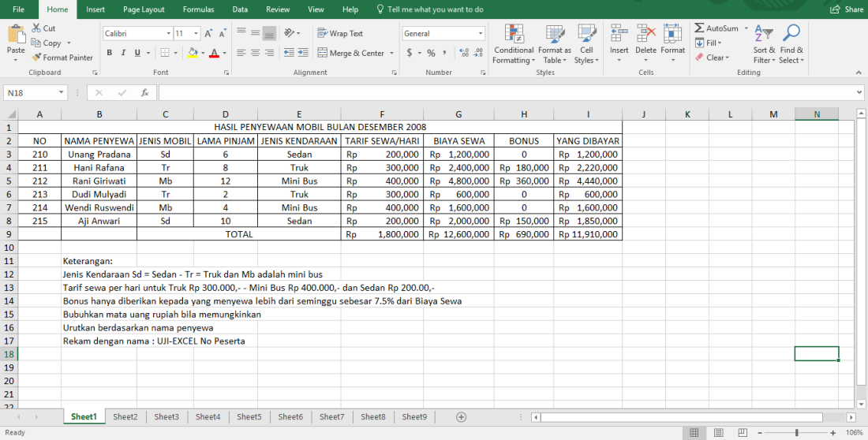Expand the formula bar
The image size is (868, 440).
tap(859, 93)
